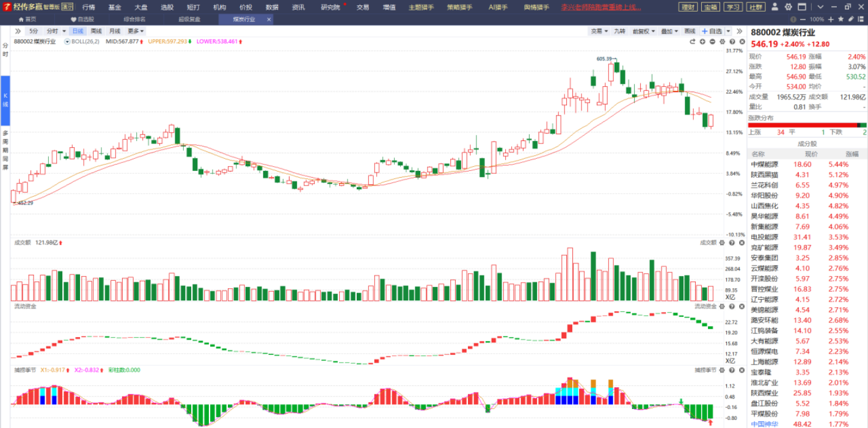868x428 pixels.
Task: Click the redo arrow icon above the chart
Action: click(693, 42)
